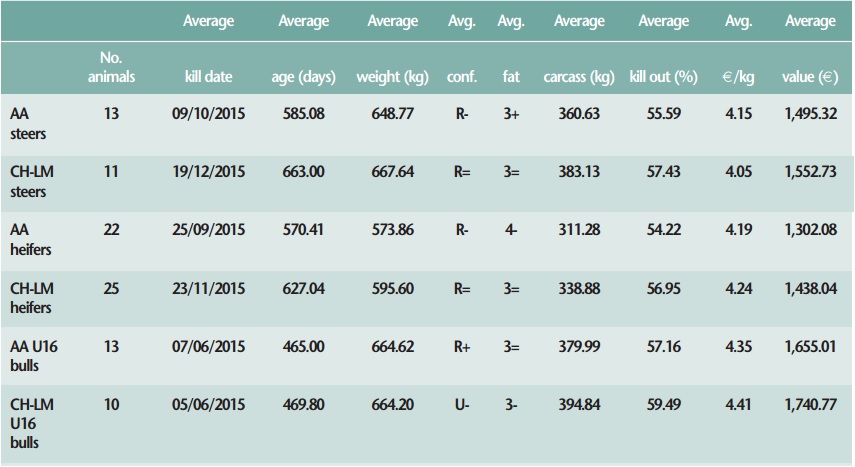Select the kill out cell 56.95
The image size is (855, 467).
(x=663, y=289)
